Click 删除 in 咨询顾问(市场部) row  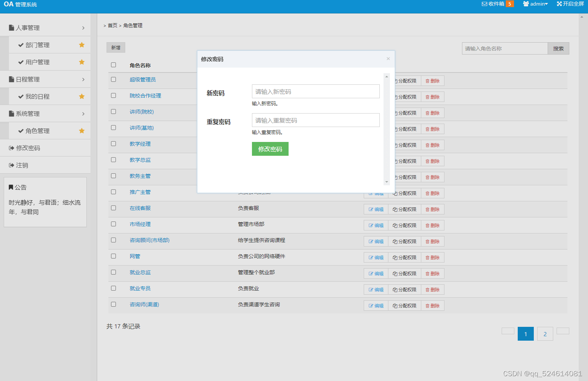tap(432, 242)
